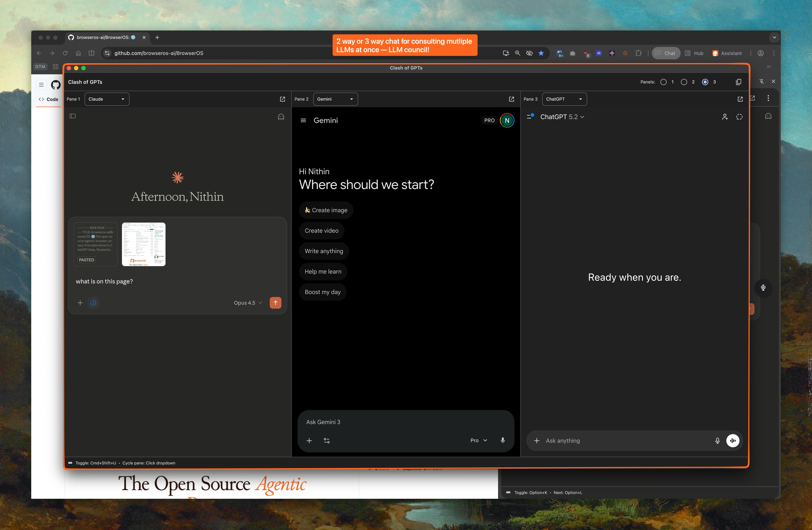
Task: Open ChatGPT's temporary chat icon
Action: [739, 117]
